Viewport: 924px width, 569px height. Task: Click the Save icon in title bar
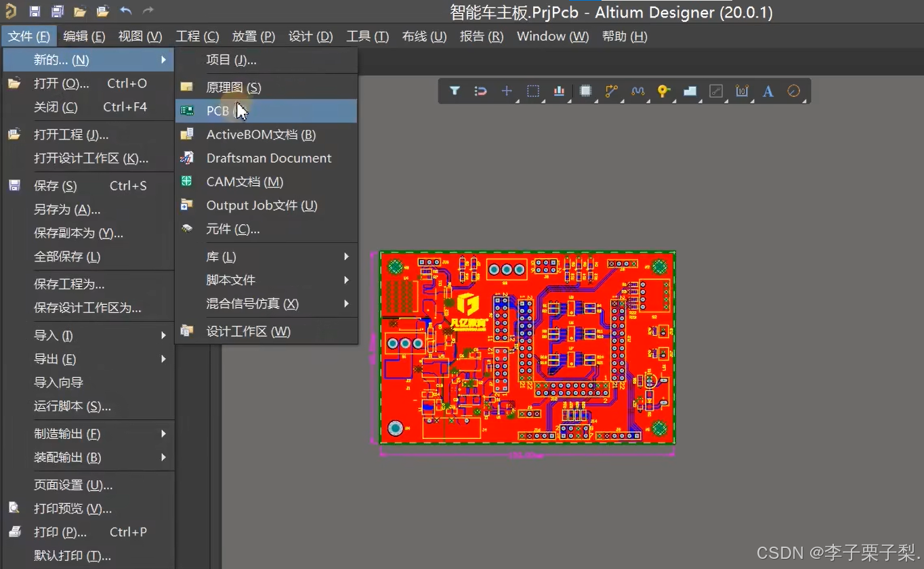35,12
